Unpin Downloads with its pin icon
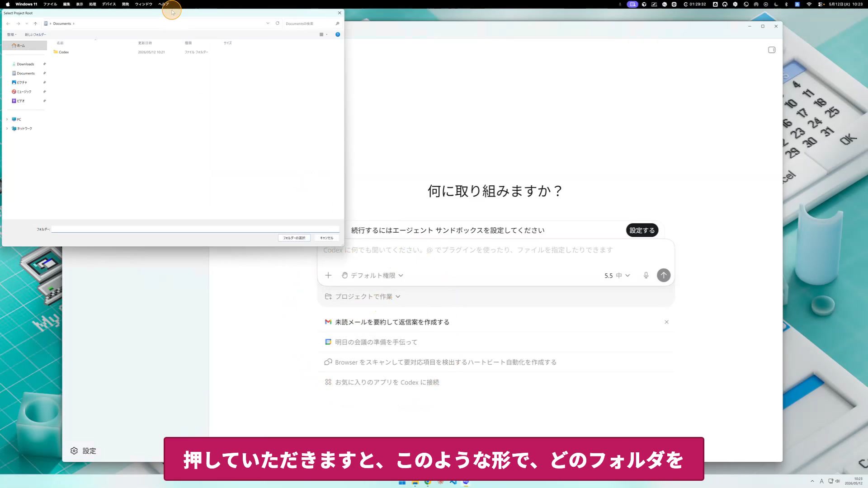The width and height of the screenshot is (868, 488). click(x=44, y=64)
